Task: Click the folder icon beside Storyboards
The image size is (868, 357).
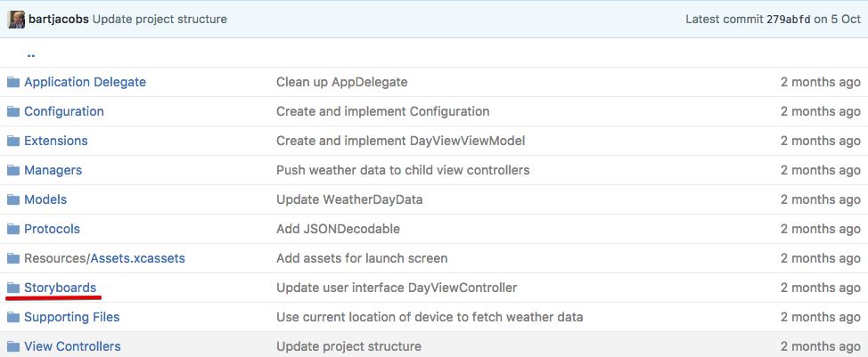Action: (13, 288)
